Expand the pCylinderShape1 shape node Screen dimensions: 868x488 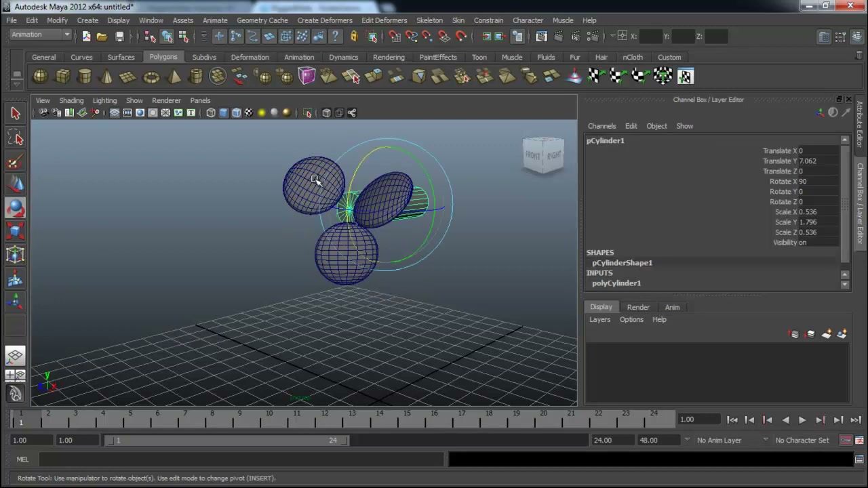[622, 263]
